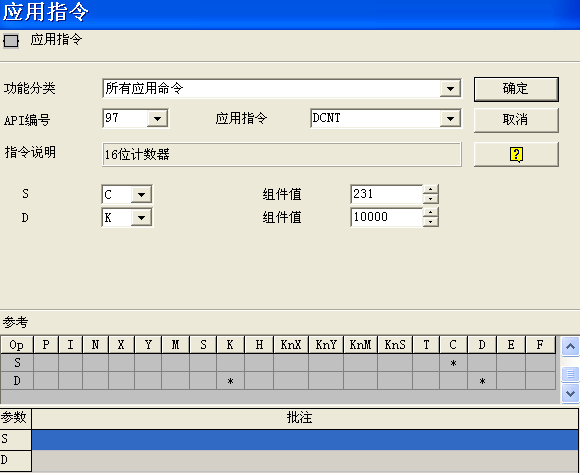The image size is (580, 473).
Task: Click the yellow question mark help icon
Action: [x=516, y=154]
